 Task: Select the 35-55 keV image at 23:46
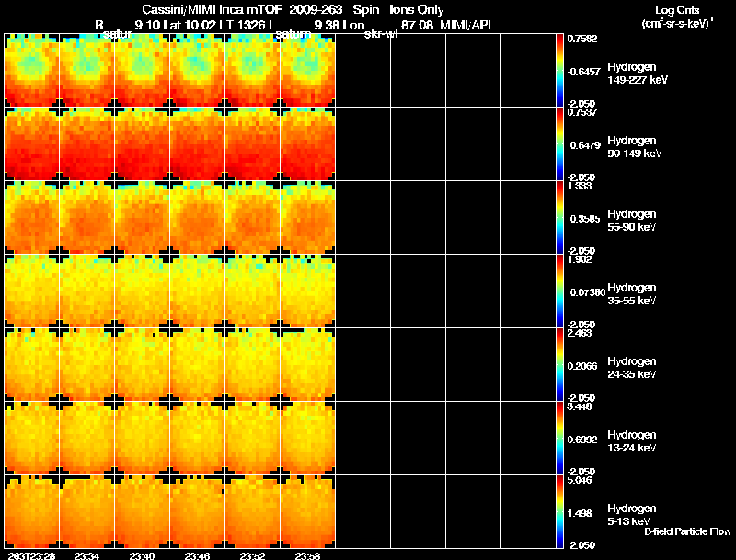pos(197,291)
